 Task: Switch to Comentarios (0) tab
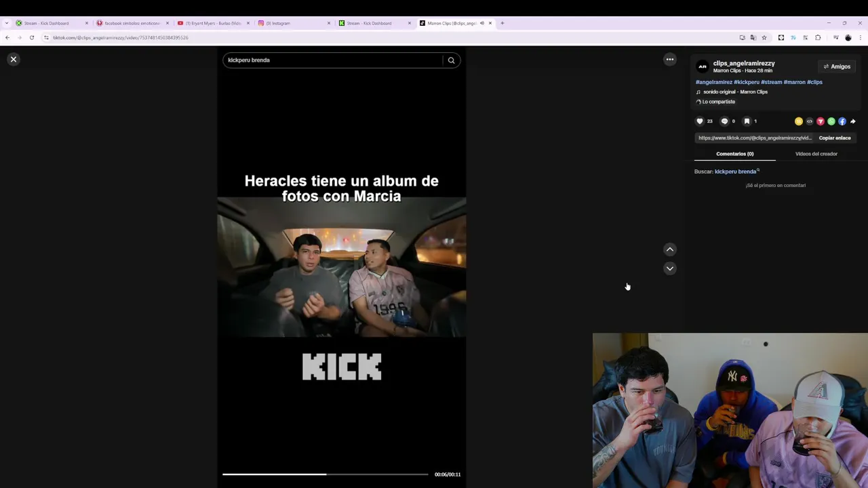point(735,154)
